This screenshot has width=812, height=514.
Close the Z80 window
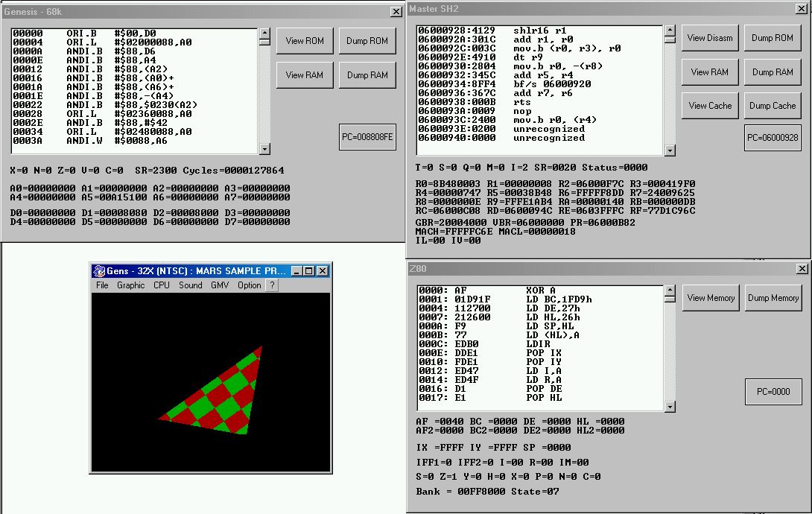802,269
